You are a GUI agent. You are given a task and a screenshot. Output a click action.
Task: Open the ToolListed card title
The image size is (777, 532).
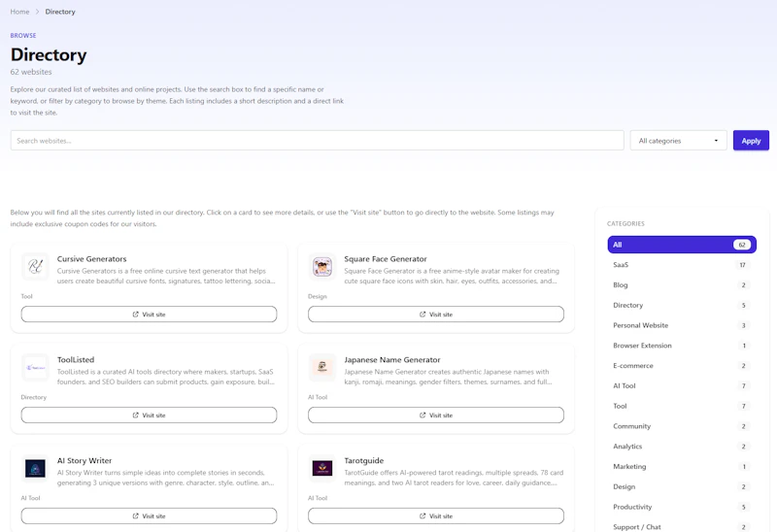tap(76, 359)
